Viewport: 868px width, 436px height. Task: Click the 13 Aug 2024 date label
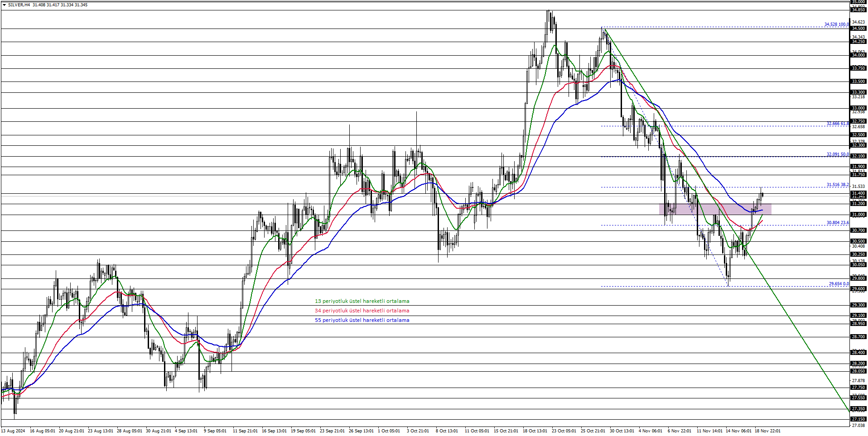(13, 431)
